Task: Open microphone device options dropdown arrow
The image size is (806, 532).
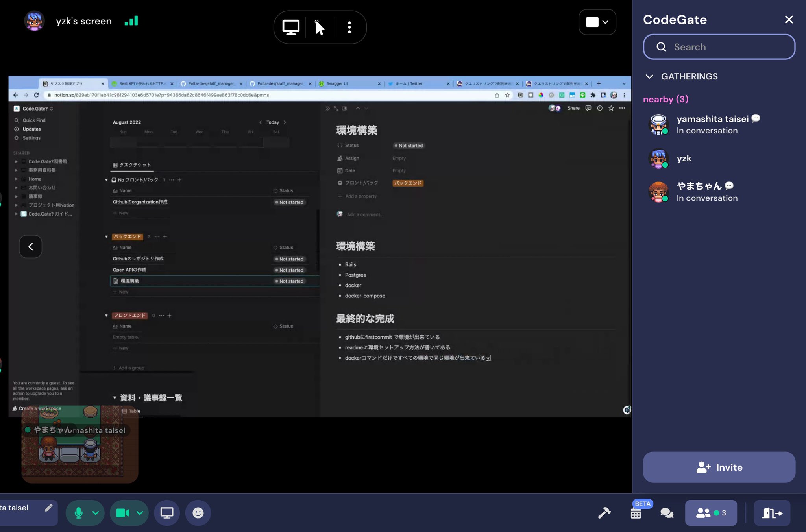Action: (x=95, y=513)
